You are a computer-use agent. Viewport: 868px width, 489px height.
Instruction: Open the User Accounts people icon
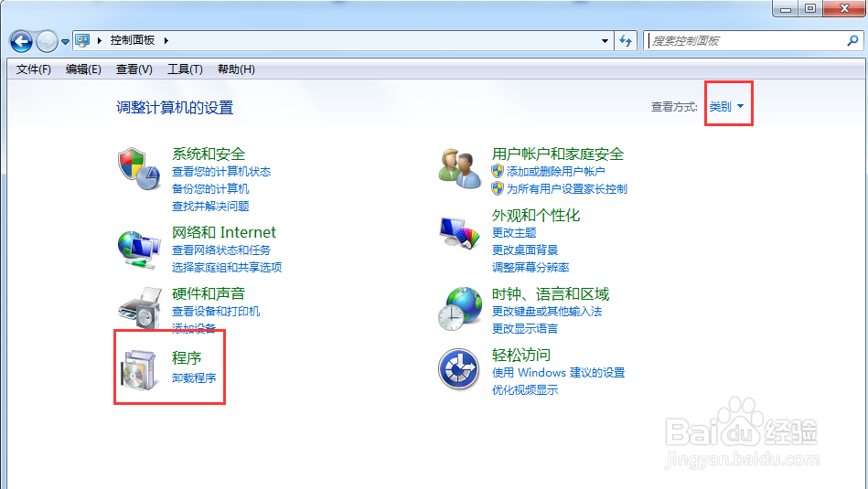(459, 169)
